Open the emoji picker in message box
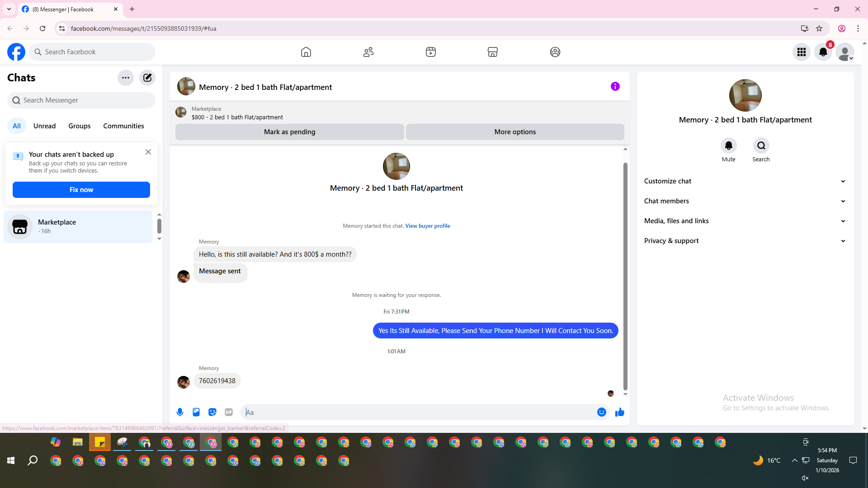This screenshot has width=868, height=488. 601,412
